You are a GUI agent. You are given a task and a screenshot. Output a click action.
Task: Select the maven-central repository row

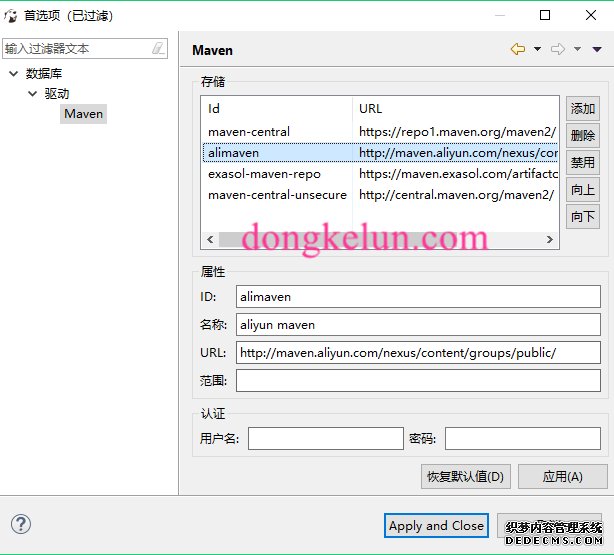tap(249, 132)
